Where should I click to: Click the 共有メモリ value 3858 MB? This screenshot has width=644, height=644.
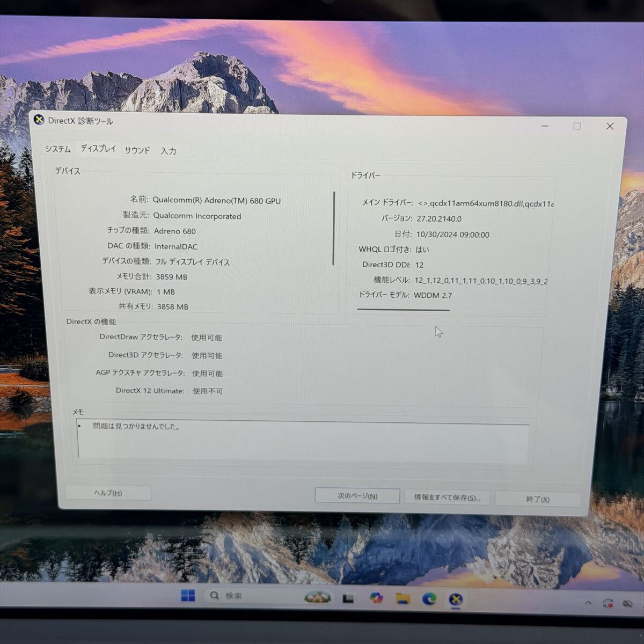point(173,307)
